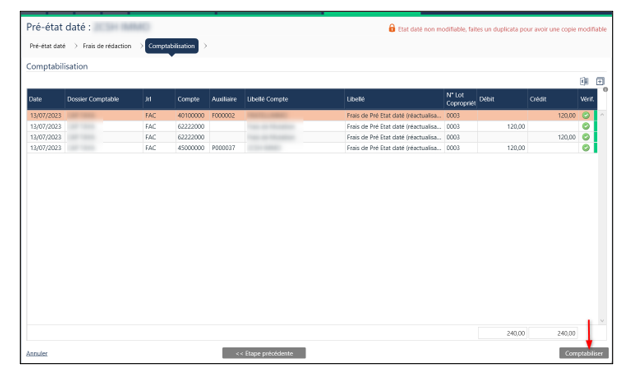Click green check icon in the 45000000 row
629x370 pixels.
(586, 148)
